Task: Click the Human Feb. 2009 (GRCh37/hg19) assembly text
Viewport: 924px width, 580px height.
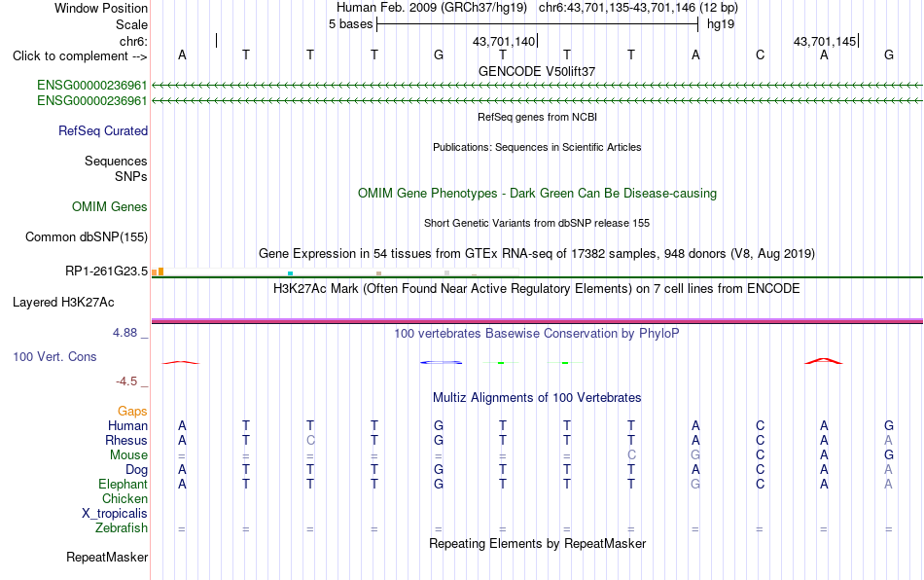Action: point(431,8)
